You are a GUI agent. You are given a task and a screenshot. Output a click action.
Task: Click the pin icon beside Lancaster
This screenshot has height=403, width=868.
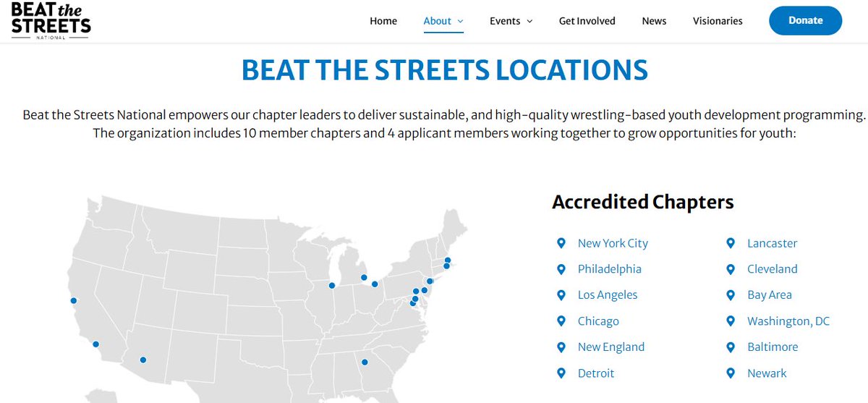pos(731,243)
